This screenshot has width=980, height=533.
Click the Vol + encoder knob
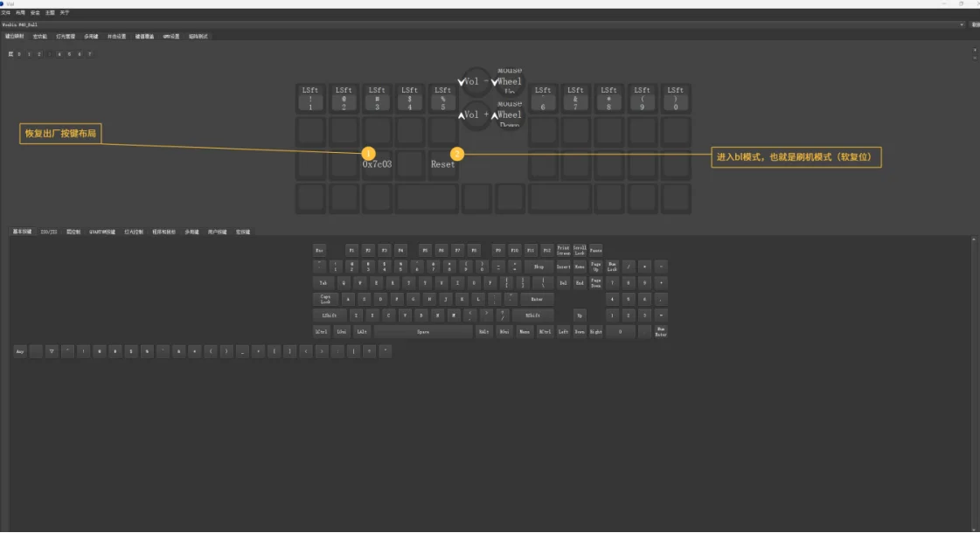coord(476,114)
